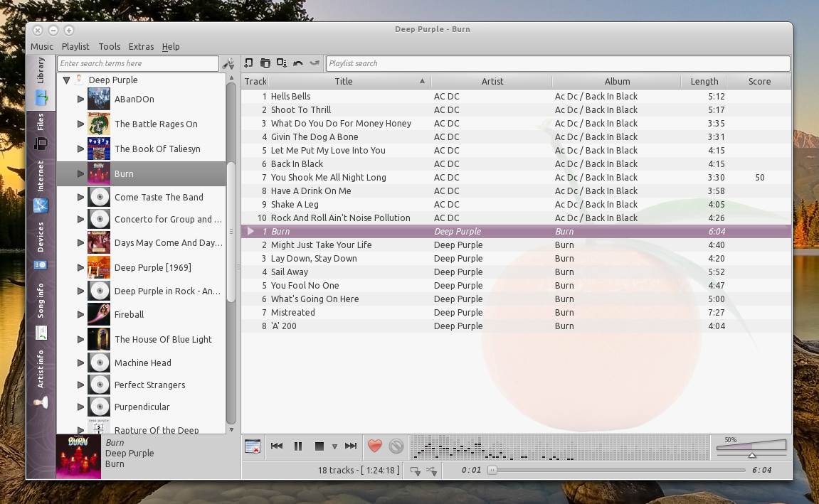
Task: Sort playlist by Track column header
Action: 255,81
